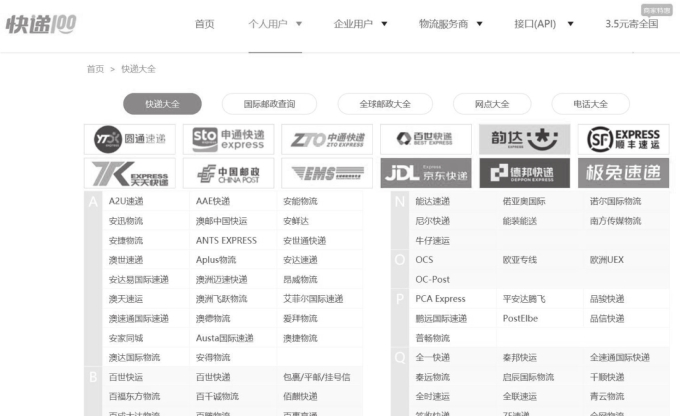The width and height of the screenshot is (680, 416).
Task: Open the 安世通快递 courier link
Action: (305, 240)
